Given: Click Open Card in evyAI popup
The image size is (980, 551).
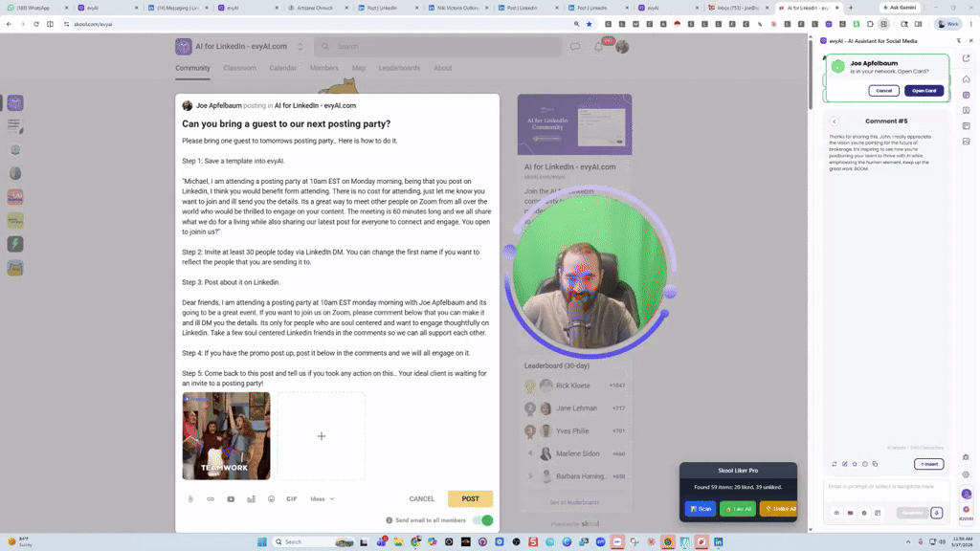Looking at the screenshot, I should (x=924, y=91).
